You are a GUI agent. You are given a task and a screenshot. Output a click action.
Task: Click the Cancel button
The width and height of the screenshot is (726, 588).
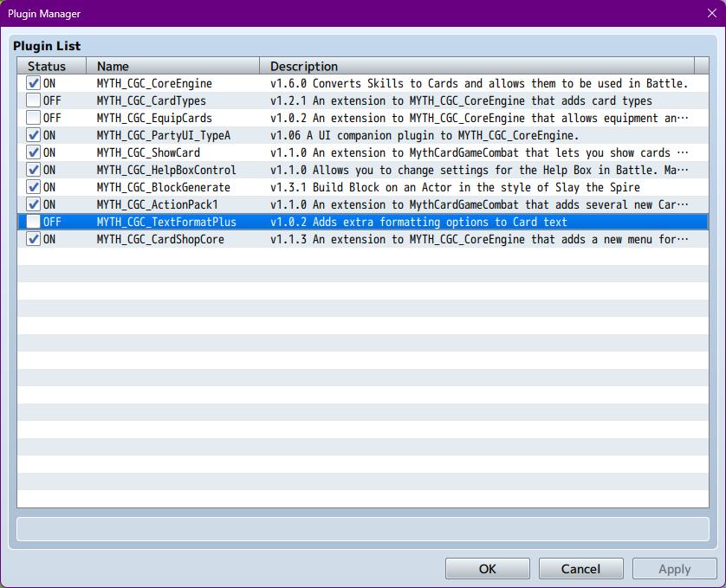tap(580, 569)
